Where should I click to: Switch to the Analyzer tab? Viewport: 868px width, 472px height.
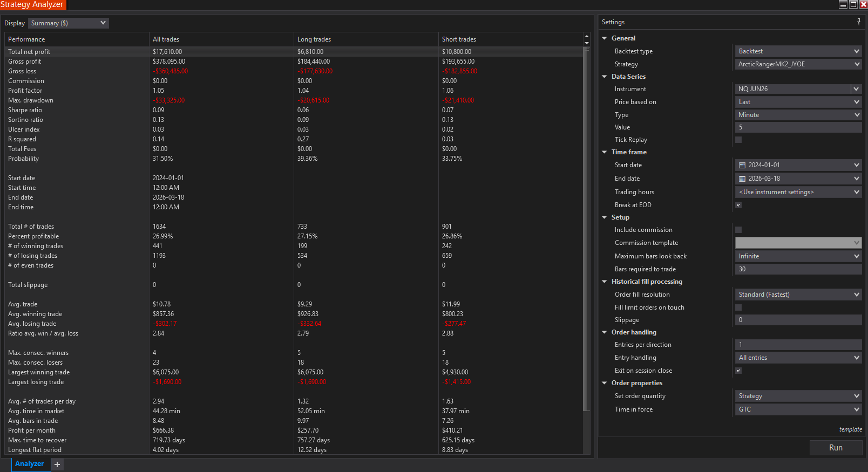tap(30, 464)
